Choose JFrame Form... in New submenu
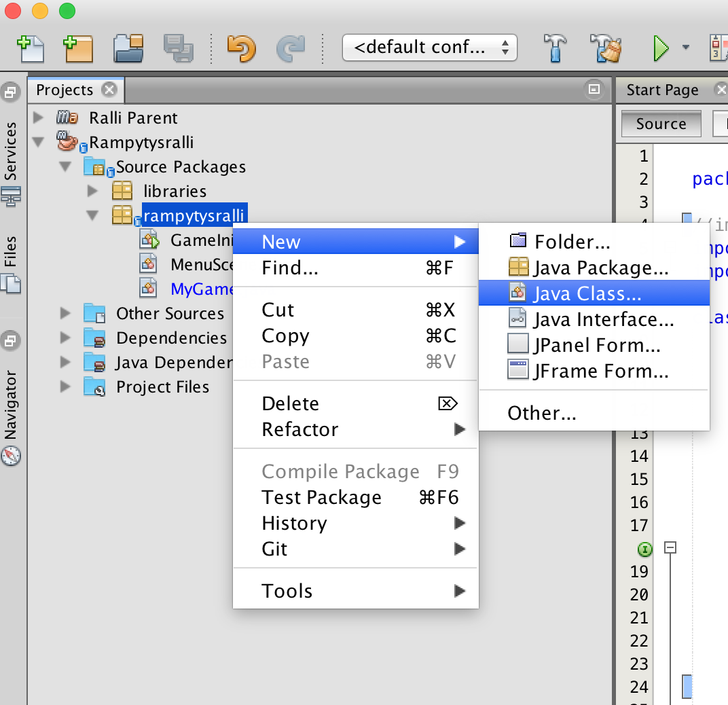This screenshot has width=728, height=705. tap(594, 371)
